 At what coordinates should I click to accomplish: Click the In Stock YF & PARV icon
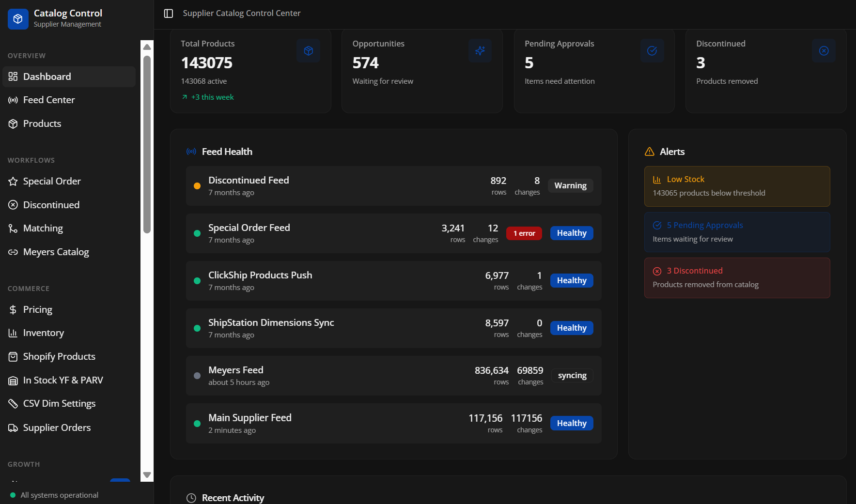coord(13,381)
